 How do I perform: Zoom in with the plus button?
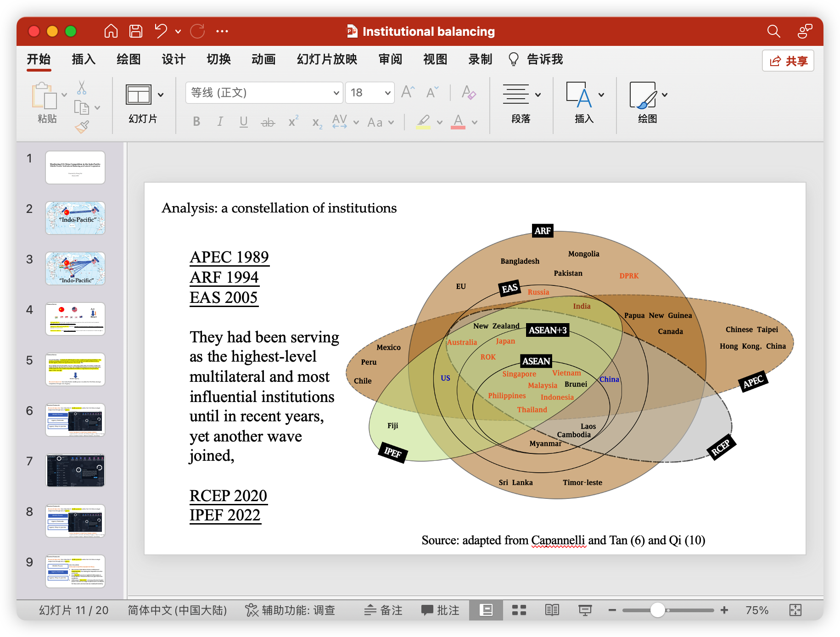point(724,610)
